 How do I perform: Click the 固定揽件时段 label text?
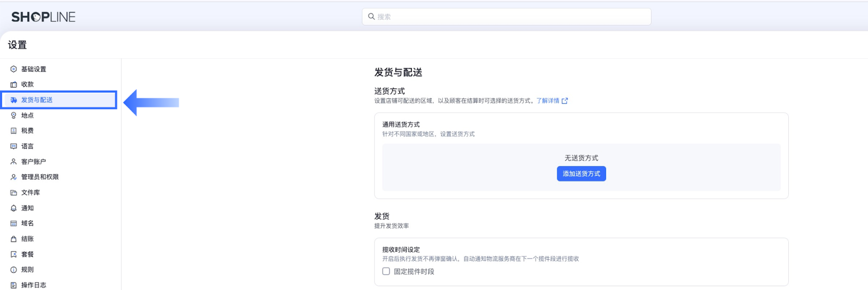point(414,272)
